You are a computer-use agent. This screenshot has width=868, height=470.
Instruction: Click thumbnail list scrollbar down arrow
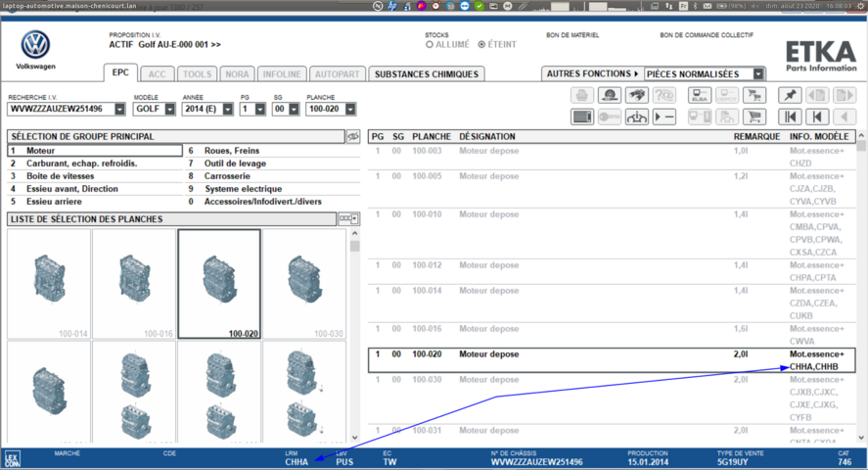click(355, 438)
